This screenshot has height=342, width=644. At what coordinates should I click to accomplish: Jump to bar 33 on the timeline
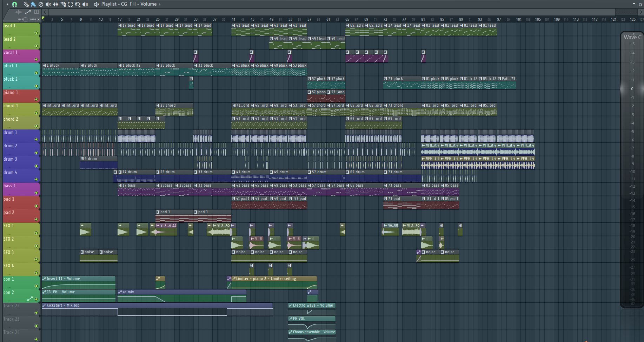pyautogui.click(x=195, y=19)
